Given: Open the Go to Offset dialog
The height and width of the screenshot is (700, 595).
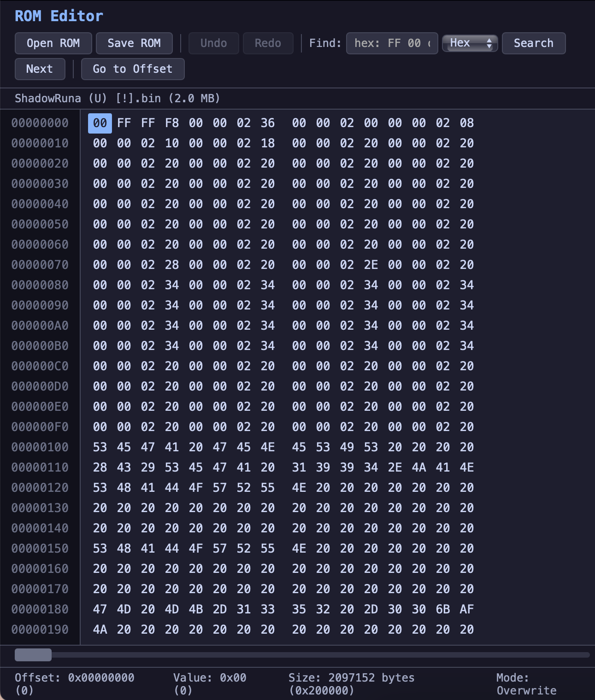Looking at the screenshot, I should click(133, 69).
